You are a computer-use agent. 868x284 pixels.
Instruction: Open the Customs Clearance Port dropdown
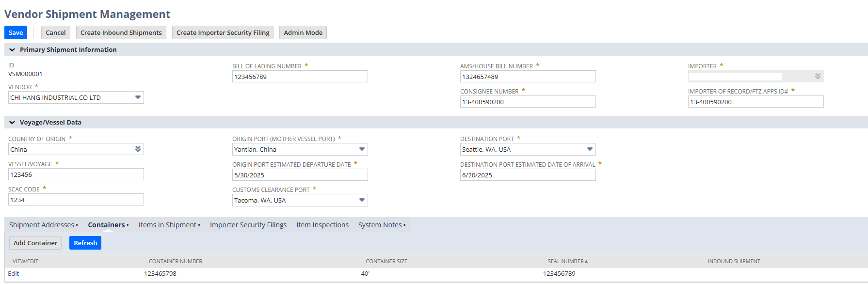tap(362, 200)
